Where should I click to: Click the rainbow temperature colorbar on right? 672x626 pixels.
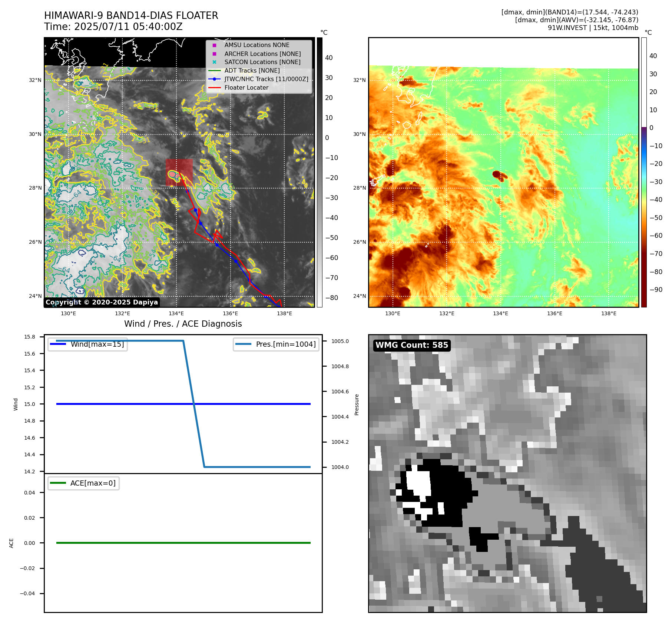tap(644, 172)
